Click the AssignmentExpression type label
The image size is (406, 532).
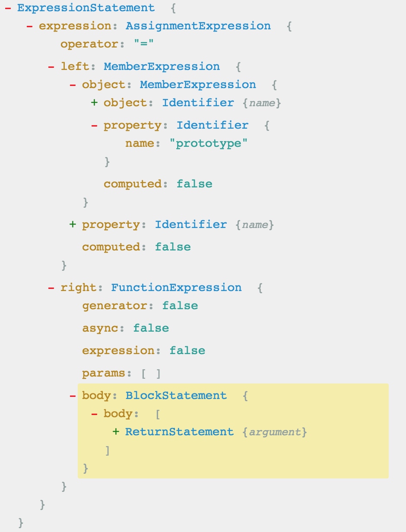click(x=198, y=26)
